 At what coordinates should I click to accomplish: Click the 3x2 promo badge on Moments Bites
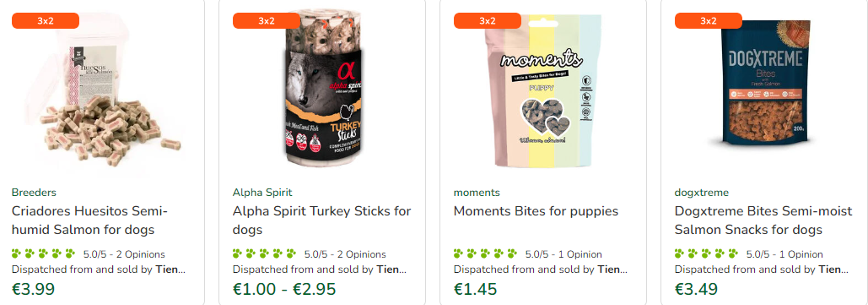(x=488, y=21)
